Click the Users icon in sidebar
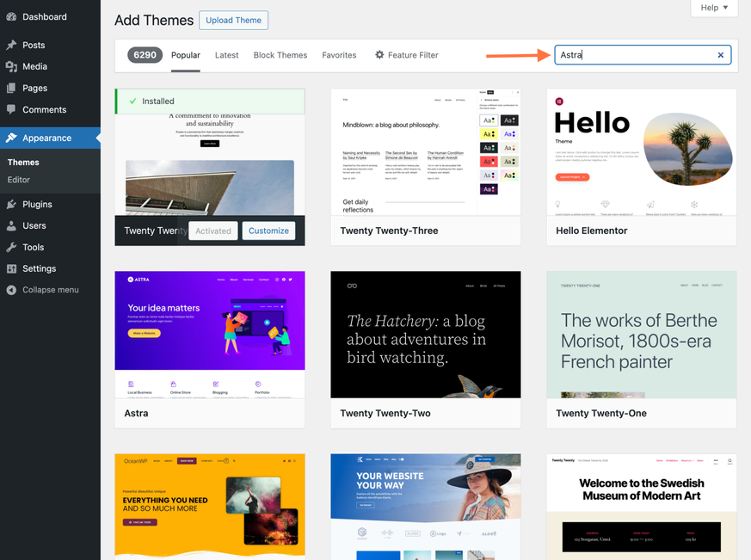 pos(11,225)
